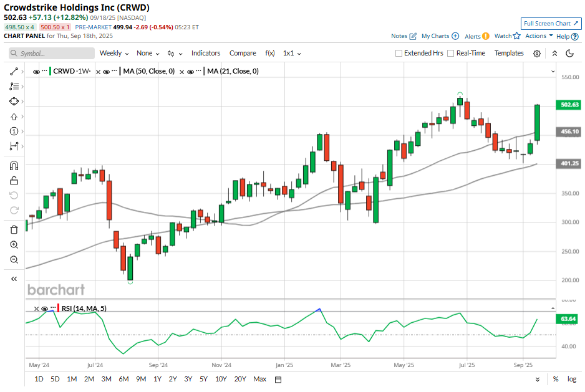Open chart settings gear

pos(537,54)
